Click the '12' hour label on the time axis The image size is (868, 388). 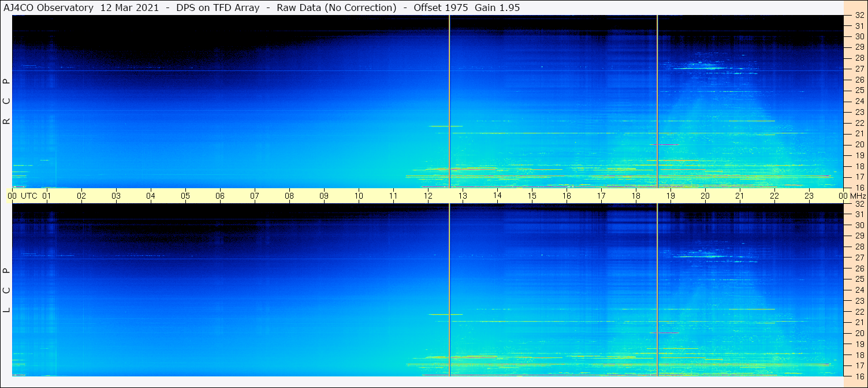coord(428,196)
